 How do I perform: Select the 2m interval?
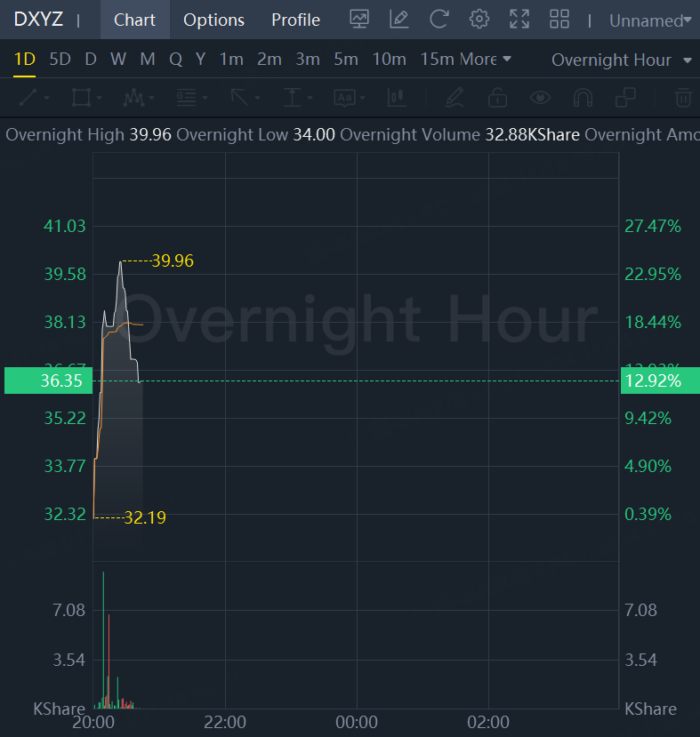(270, 60)
